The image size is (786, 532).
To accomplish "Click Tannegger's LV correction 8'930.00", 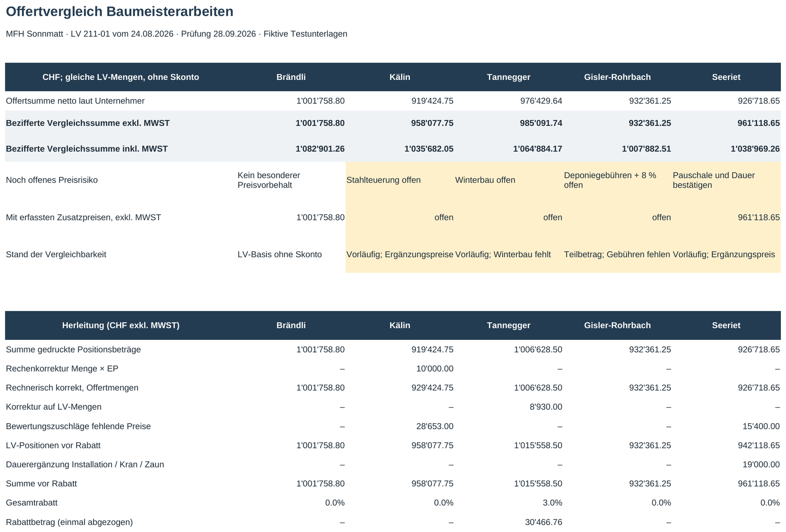I will pyautogui.click(x=546, y=407).
